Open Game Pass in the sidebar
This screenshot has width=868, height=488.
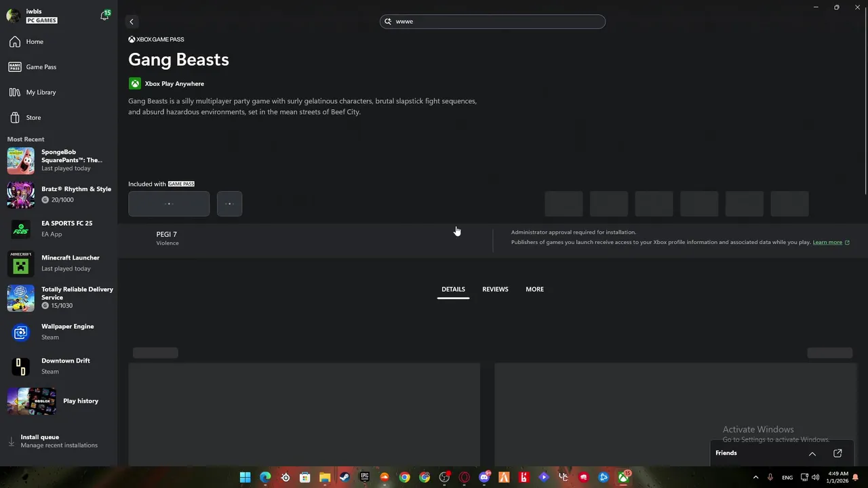point(58,67)
